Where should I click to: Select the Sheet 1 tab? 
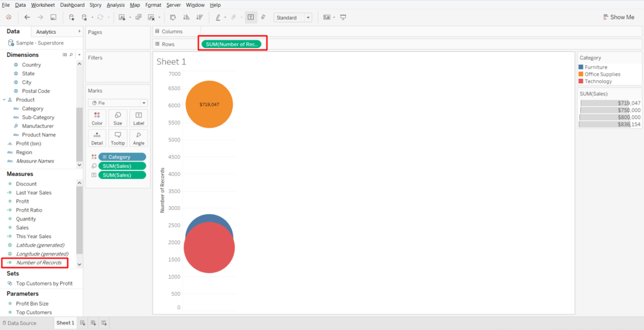(65, 323)
